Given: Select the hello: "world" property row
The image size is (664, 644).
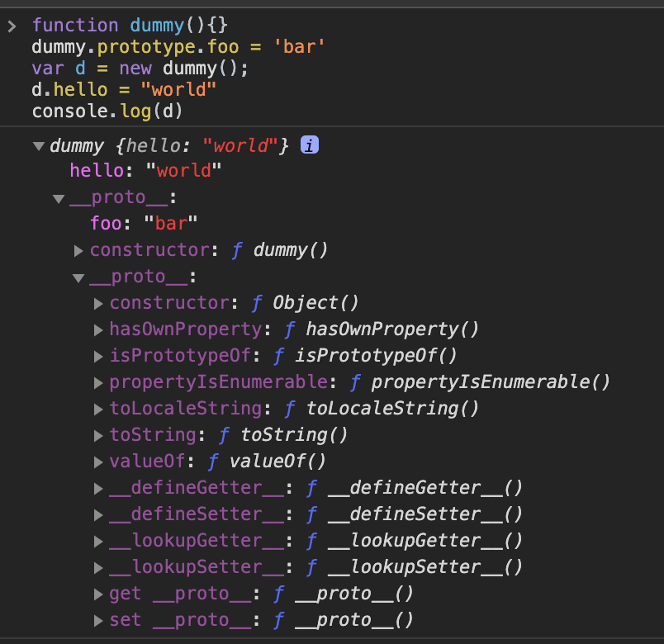Looking at the screenshot, I should [x=145, y=172].
